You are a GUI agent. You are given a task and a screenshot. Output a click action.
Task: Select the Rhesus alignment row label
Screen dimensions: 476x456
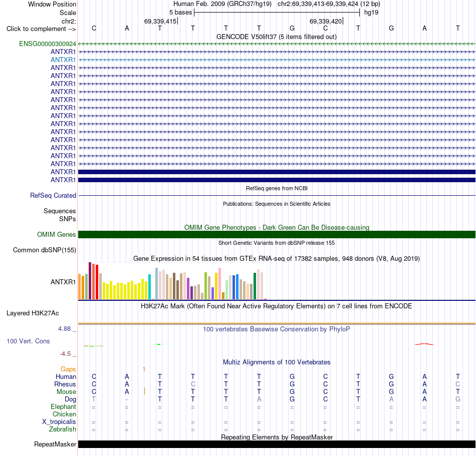click(x=65, y=384)
